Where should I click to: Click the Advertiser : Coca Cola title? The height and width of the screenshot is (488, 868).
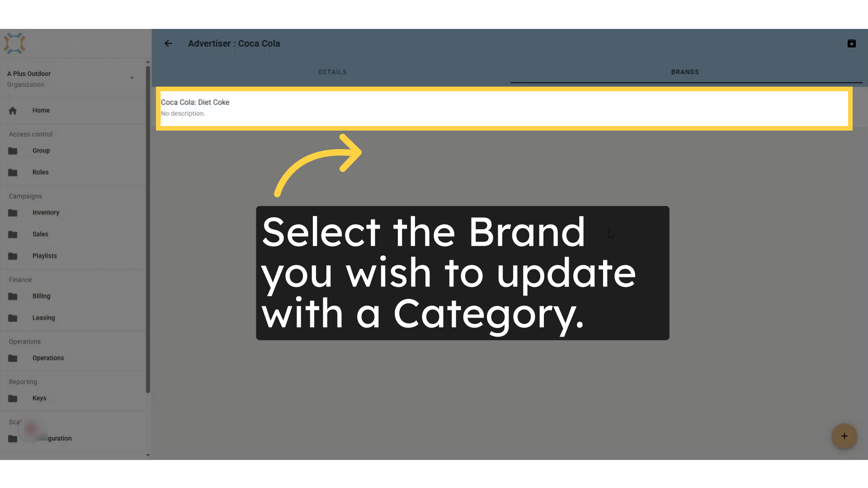(x=234, y=43)
